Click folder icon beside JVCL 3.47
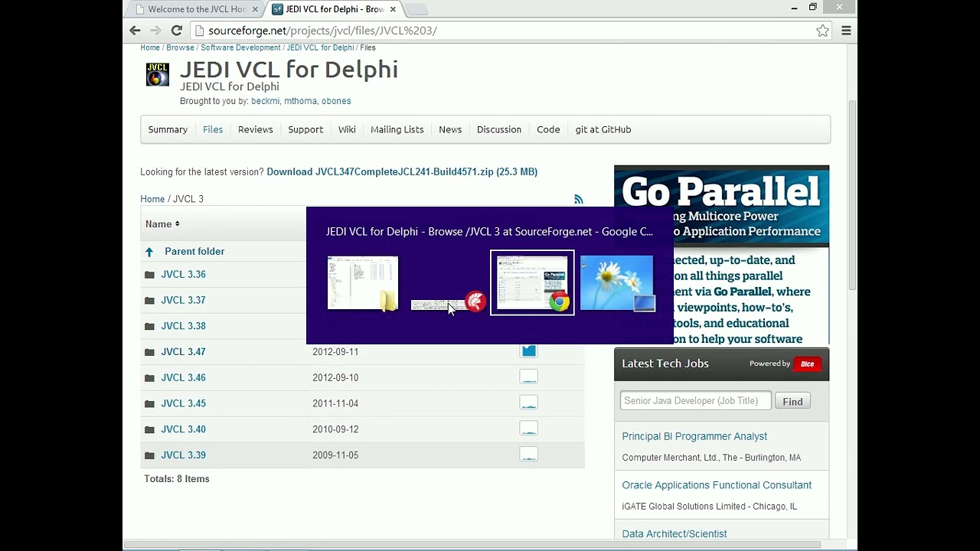980x551 pixels. pyautogui.click(x=149, y=352)
